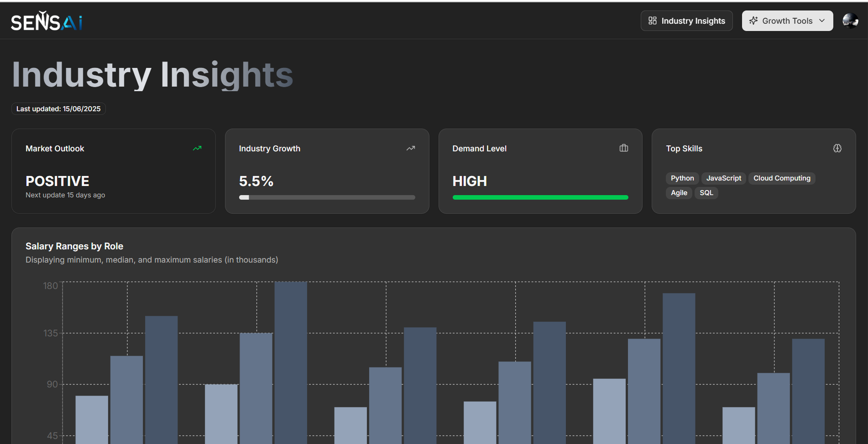This screenshot has width=868, height=444.
Task: Click the Next update 15 days ago text
Action: click(65, 195)
